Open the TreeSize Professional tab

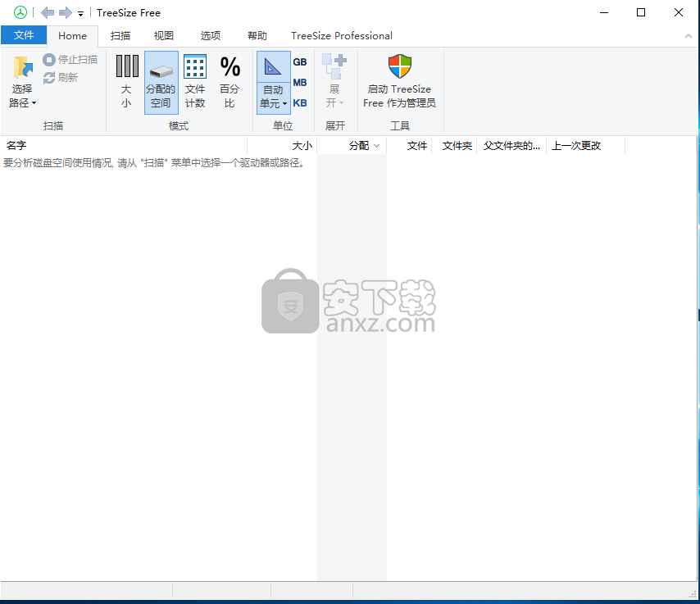click(342, 36)
